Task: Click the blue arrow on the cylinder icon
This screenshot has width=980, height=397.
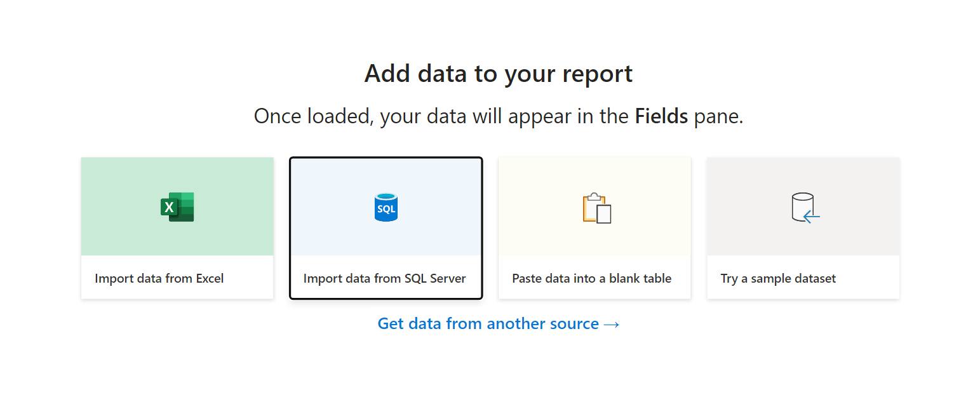Action: pyautogui.click(x=811, y=217)
